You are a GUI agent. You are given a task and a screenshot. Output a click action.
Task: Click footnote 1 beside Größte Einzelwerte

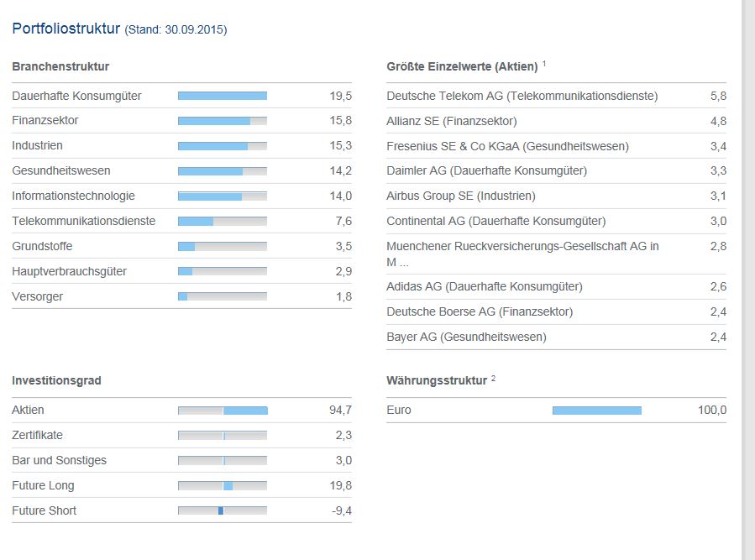(544, 63)
